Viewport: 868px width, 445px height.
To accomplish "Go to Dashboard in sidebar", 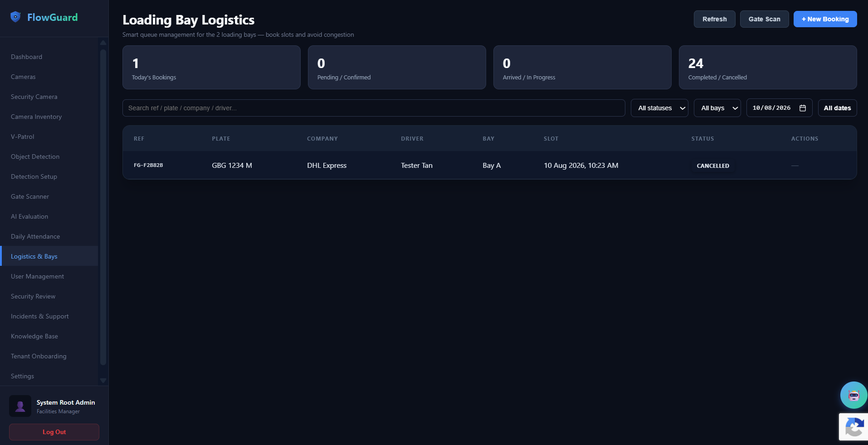I will tap(49, 57).
